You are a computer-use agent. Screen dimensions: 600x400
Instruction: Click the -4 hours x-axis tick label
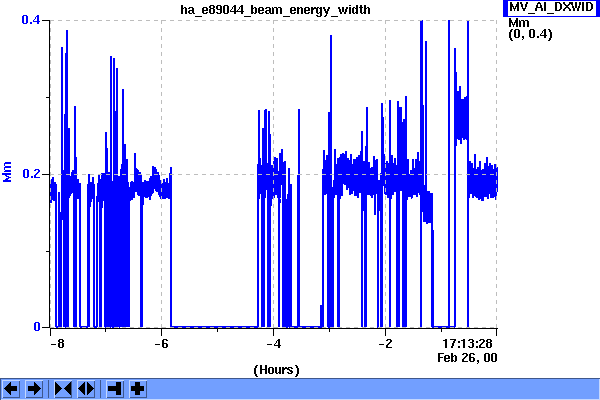coord(273,344)
